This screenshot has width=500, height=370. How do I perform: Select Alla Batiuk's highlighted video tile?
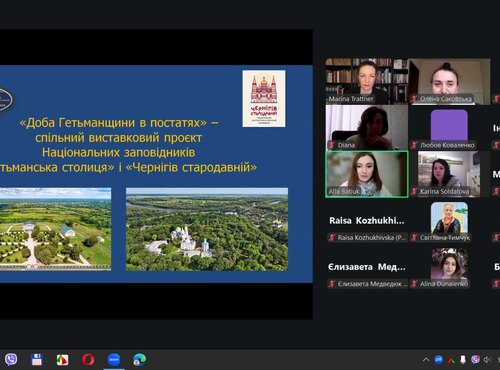point(367,174)
